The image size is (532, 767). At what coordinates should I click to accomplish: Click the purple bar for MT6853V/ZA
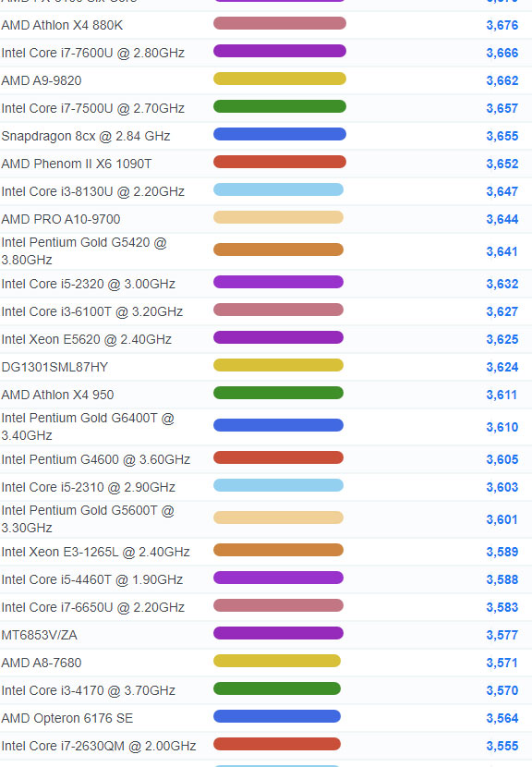tap(278, 633)
